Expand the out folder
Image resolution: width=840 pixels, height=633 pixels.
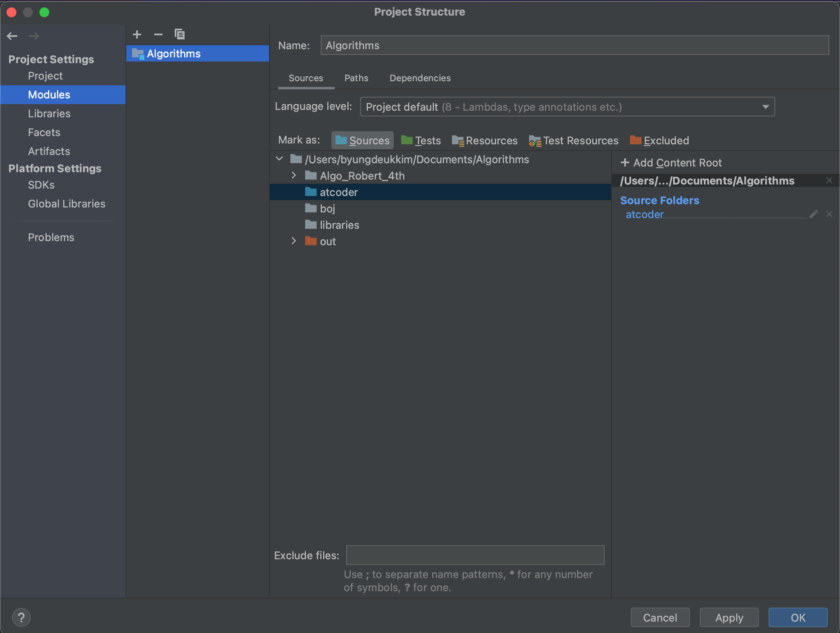pos(294,241)
